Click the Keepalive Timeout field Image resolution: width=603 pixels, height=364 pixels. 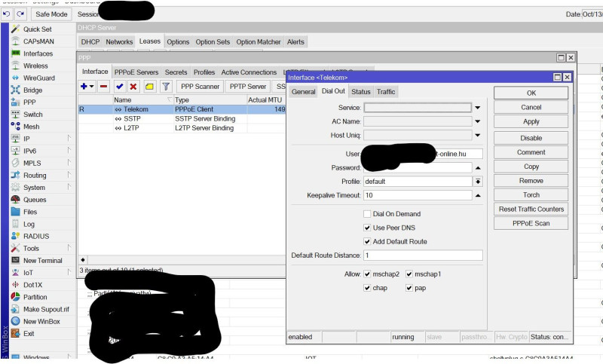coord(418,195)
